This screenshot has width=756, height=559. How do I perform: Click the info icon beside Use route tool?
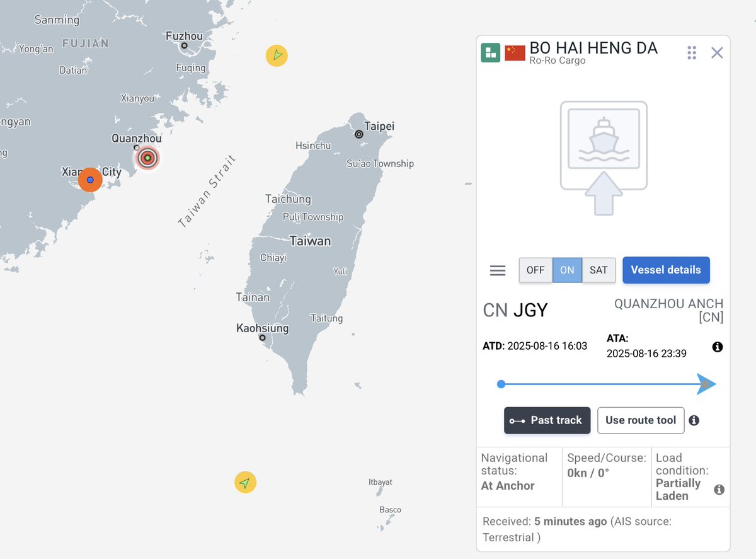pyautogui.click(x=695, y=420)
